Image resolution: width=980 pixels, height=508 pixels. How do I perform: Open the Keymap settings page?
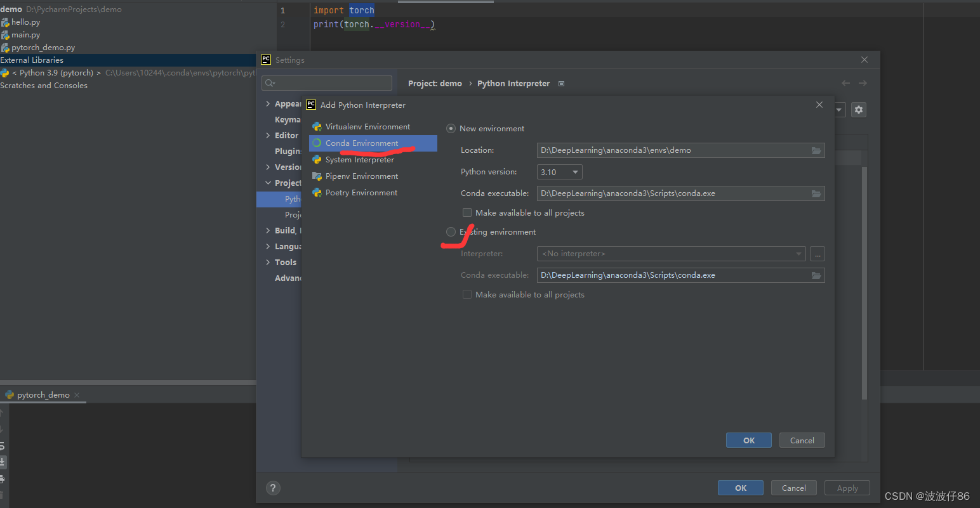point(288,120)
